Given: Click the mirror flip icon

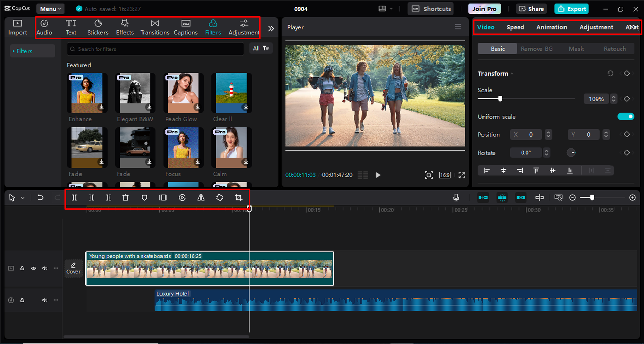Looking at the screenshot, I should 201,198.
